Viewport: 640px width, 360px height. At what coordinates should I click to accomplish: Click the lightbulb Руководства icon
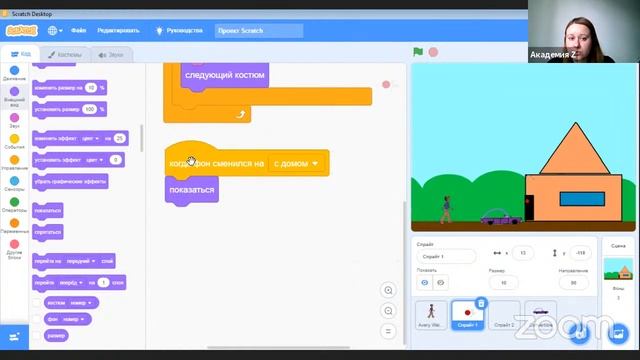[x=159, y=31]
